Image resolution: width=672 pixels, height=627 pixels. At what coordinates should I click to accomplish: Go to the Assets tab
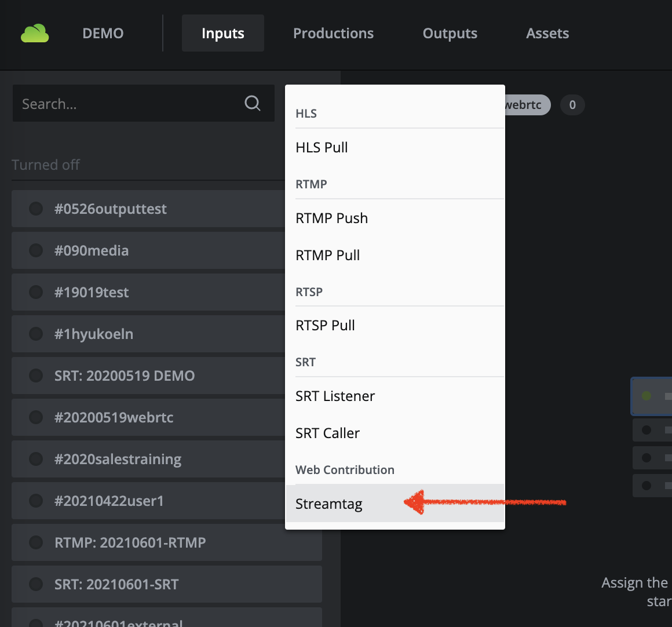547,34
